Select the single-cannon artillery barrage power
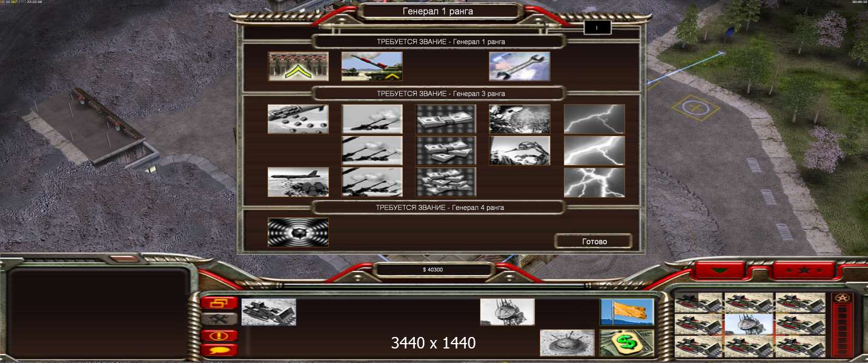 pyautogui.click(x=372, y=119)
